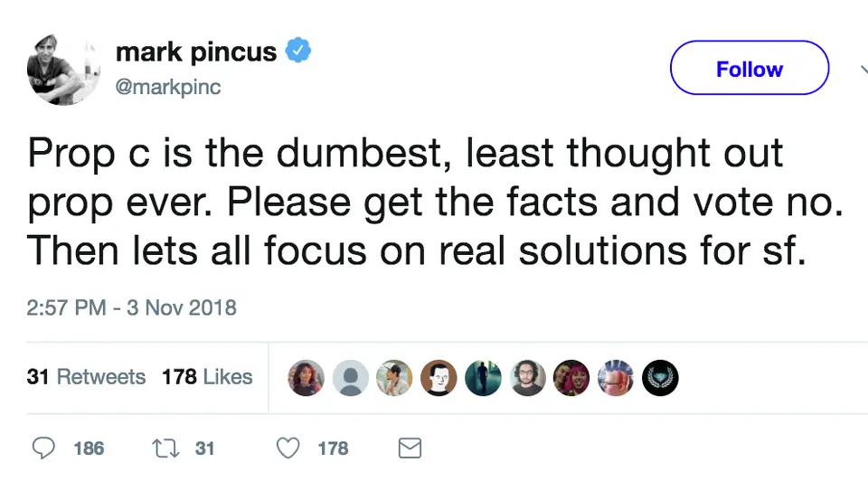Click the envelope direct message icon
This screenshot has height=481, width=868.
[410, 448]
